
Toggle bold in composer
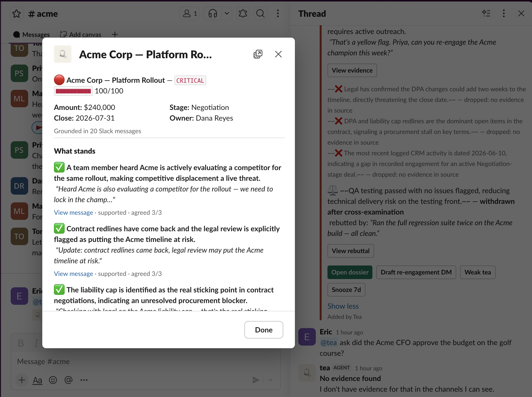[21, 343]
